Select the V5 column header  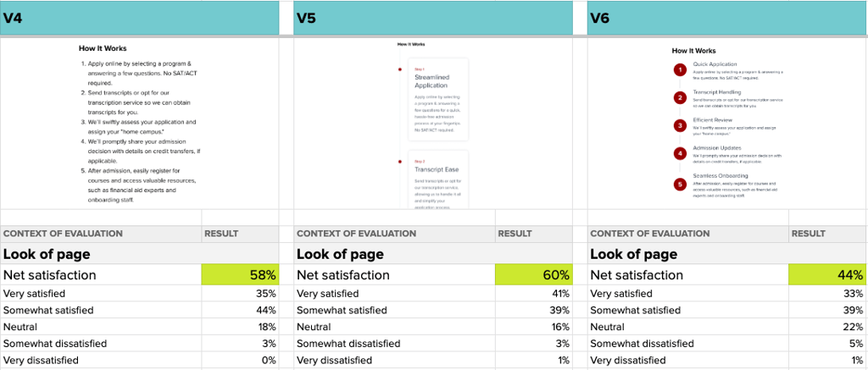click(433, 18)
